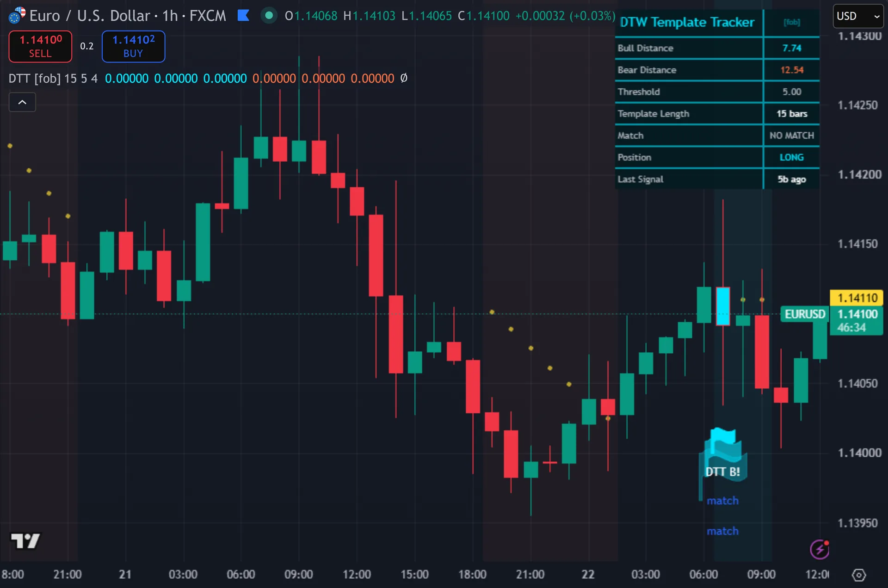Click the TradingView logo
Viewport: 888px width, 588px height.
click(25, 540)
